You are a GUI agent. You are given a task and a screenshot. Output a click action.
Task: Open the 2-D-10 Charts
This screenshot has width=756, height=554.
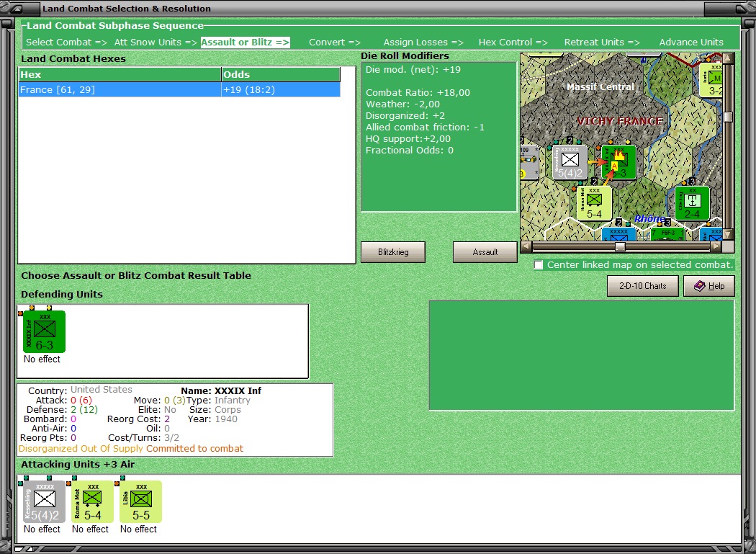coord(643,286)
